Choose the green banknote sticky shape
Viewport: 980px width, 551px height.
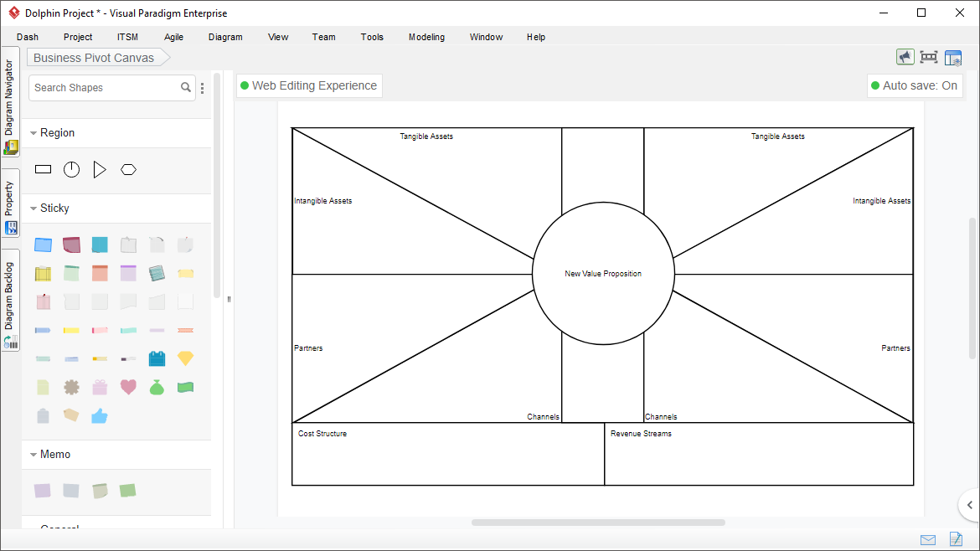[x=186, y=388]
